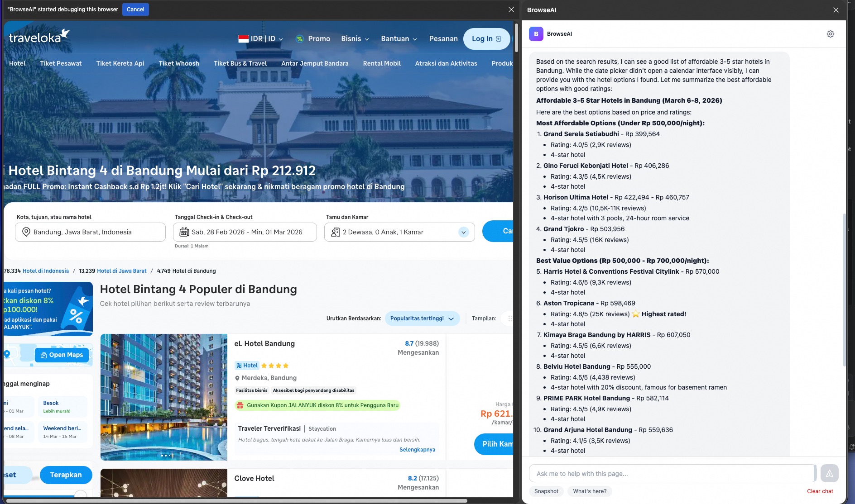Click the Hotel badge on eL Hotel Bandung

247,366
